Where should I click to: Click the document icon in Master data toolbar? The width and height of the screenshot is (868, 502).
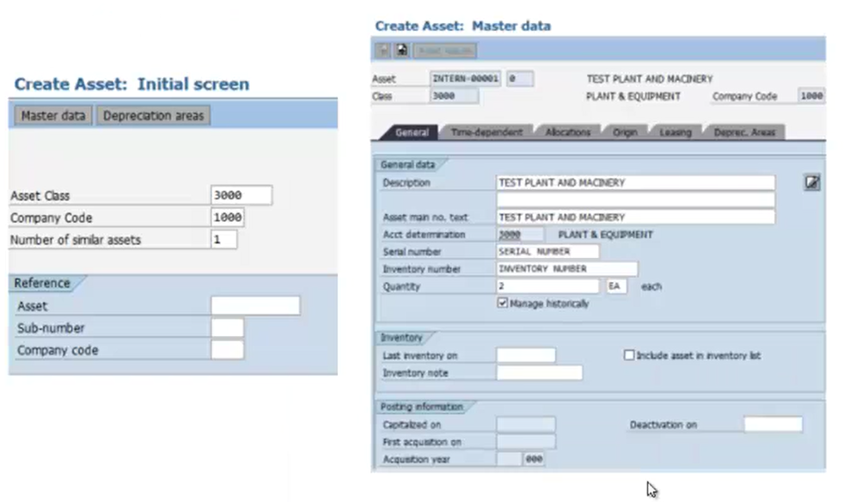pos(401,51)
